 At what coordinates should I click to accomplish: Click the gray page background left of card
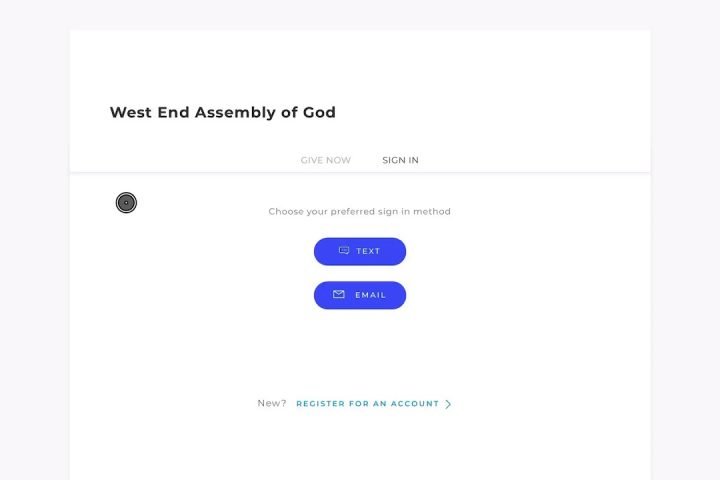pyautogui.click(x=34, y=250)
